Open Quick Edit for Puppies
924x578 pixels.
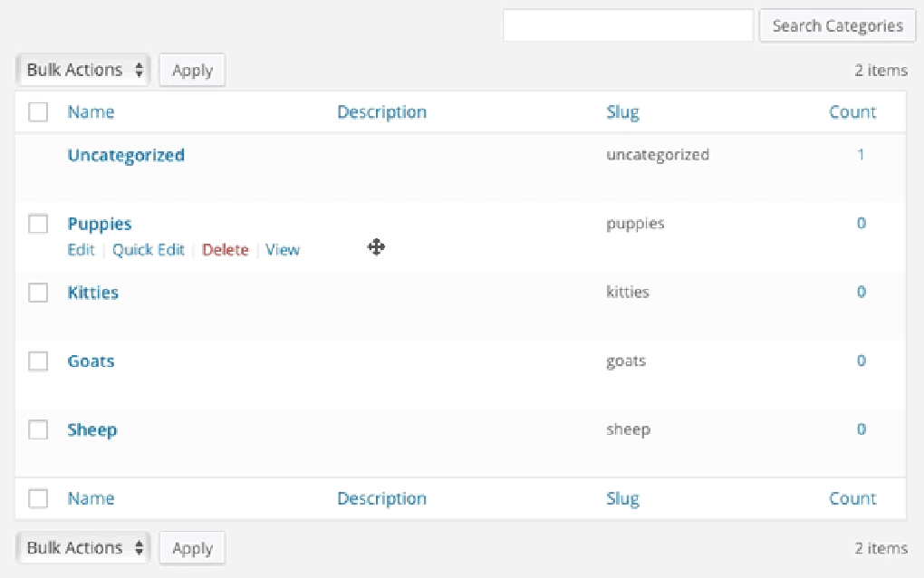tap(149, 250)
